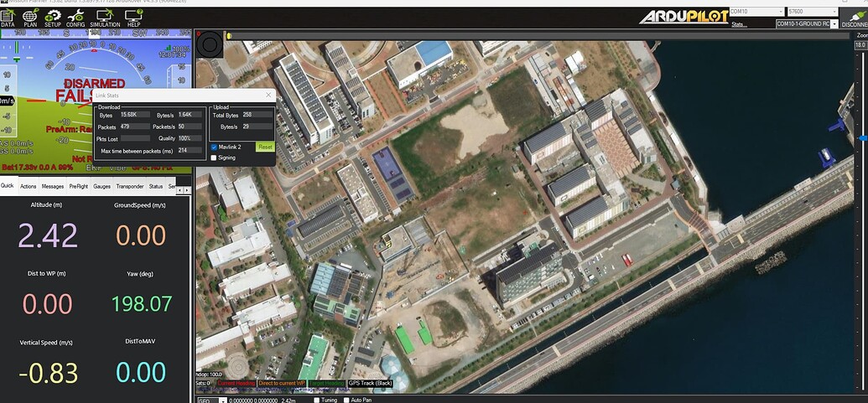
Task: Open the CONFIG tuning icon
Action: coord(75,18)
